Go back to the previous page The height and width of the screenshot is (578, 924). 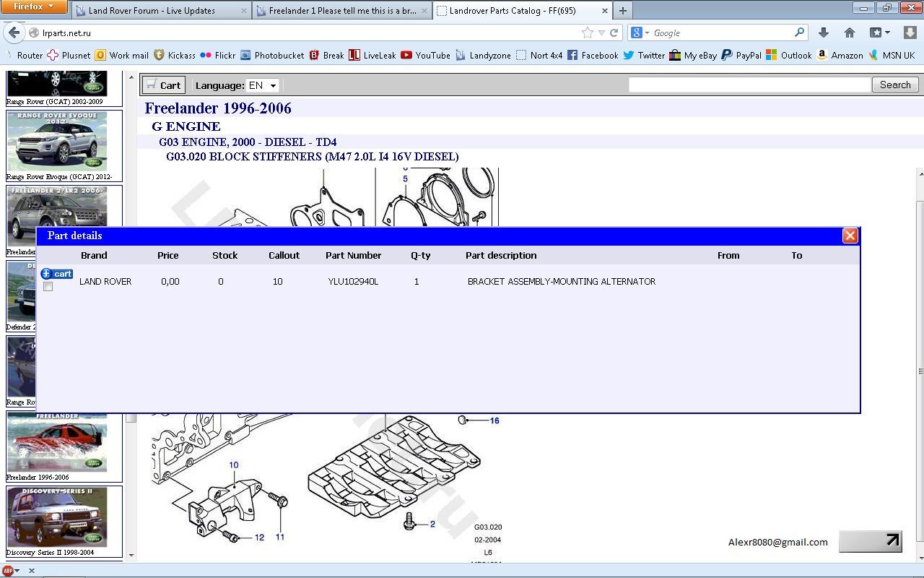[14, 33]
